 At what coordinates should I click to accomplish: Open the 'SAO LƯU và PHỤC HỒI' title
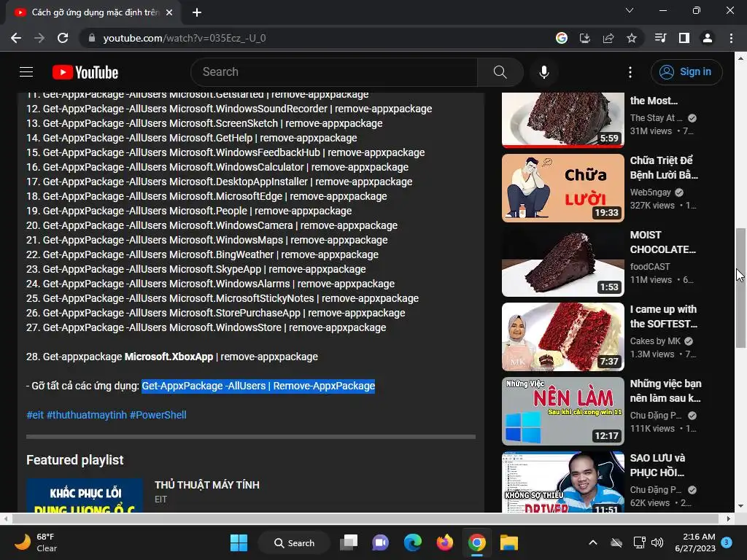click(x=658, y=465)
